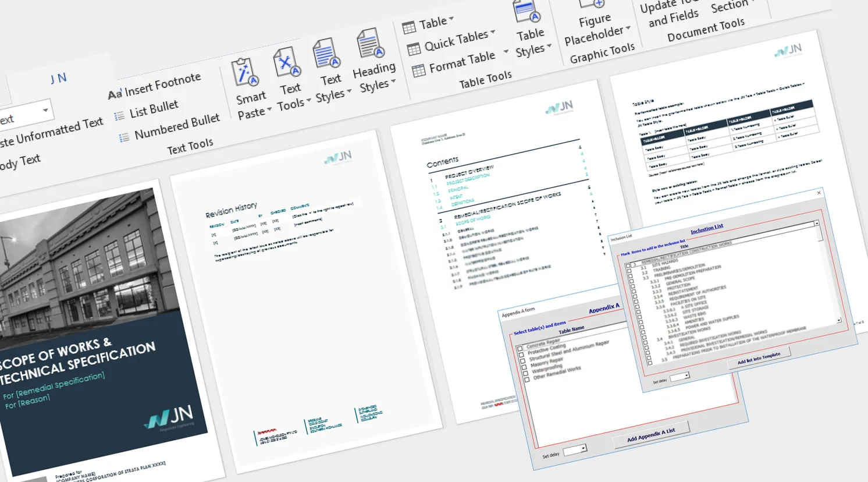Screen dimensions: 868x482
Task: Apply the Body Text style button
Action: (20, 162)
